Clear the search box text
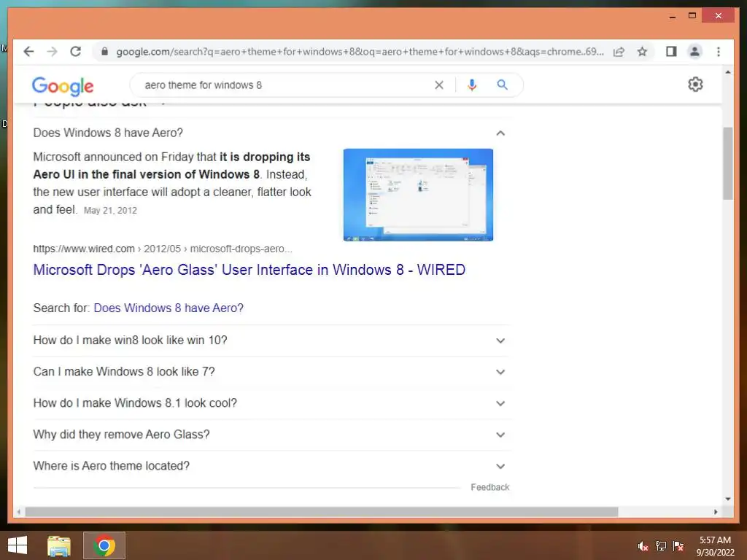 pos(438,85)
